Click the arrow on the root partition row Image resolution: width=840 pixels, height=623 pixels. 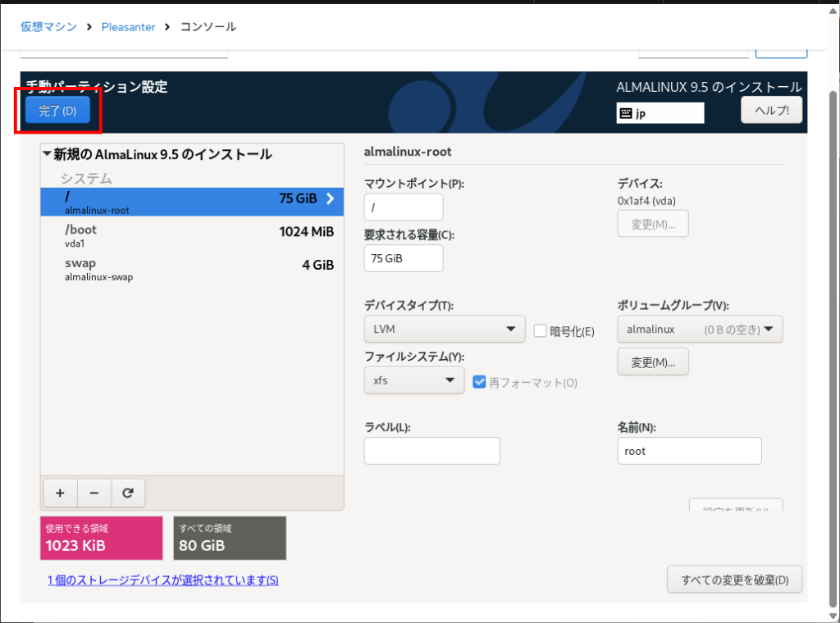[x=330, y=198]
